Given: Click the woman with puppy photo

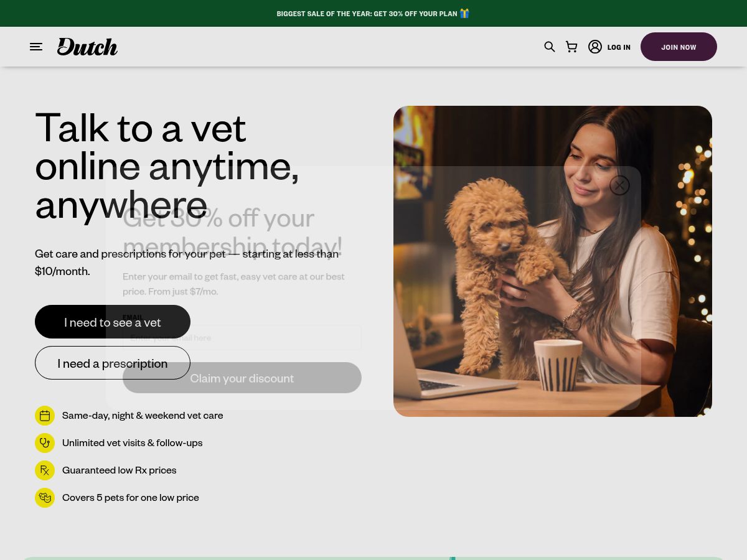Looking at the screenshot, I should point(553,261).
